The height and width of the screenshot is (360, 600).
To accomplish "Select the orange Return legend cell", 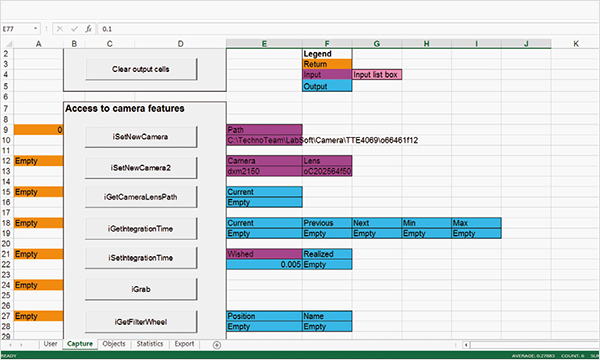I will click(x=327, y=64).
